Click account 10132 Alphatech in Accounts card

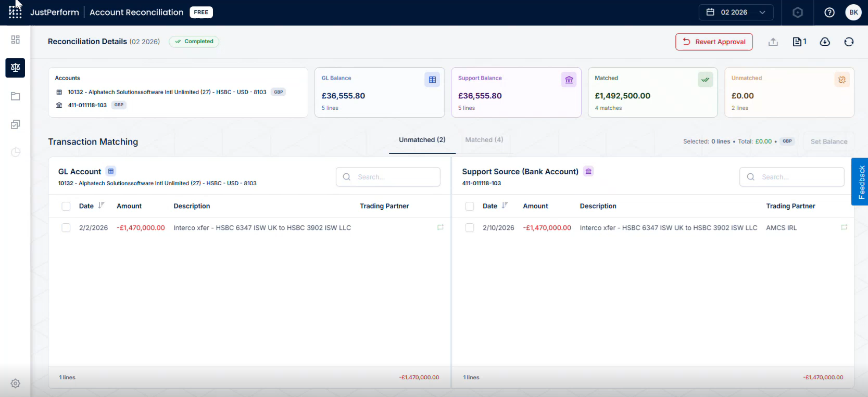click(x=167, y=92)
